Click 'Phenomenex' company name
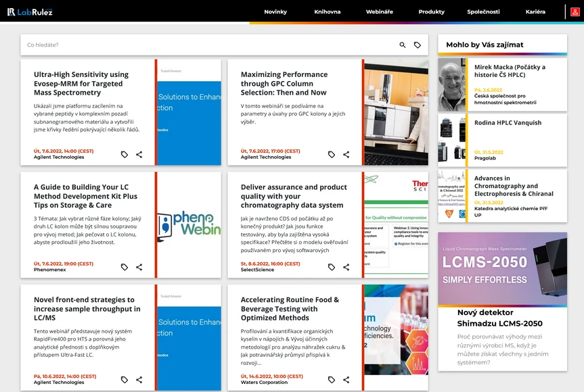Viewport: 584px width, 392px height. click(50, 270)
